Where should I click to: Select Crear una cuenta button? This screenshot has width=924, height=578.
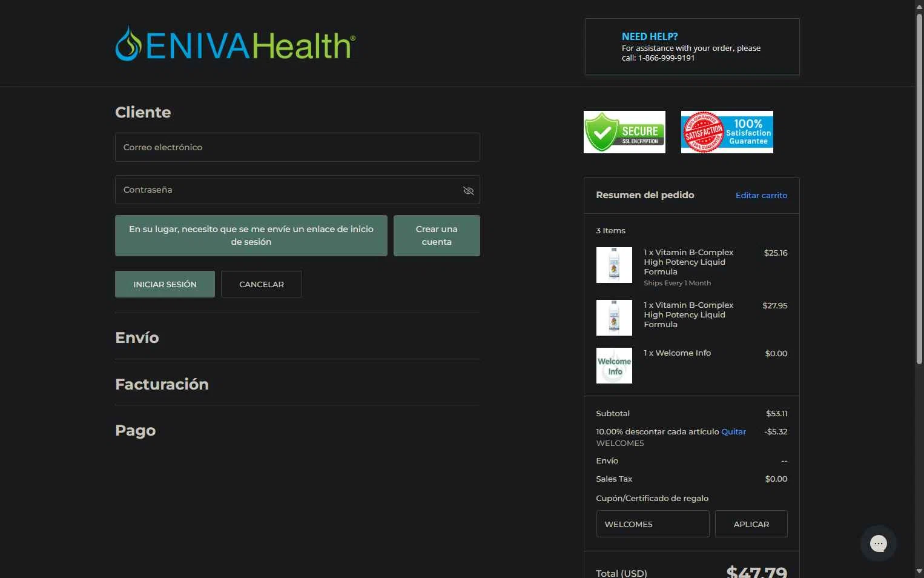pos(437,236)
